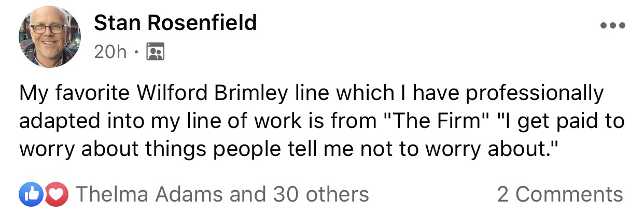Click the red heart Love reaction icon
Viewport: 644px width, 214px height.
58,194
